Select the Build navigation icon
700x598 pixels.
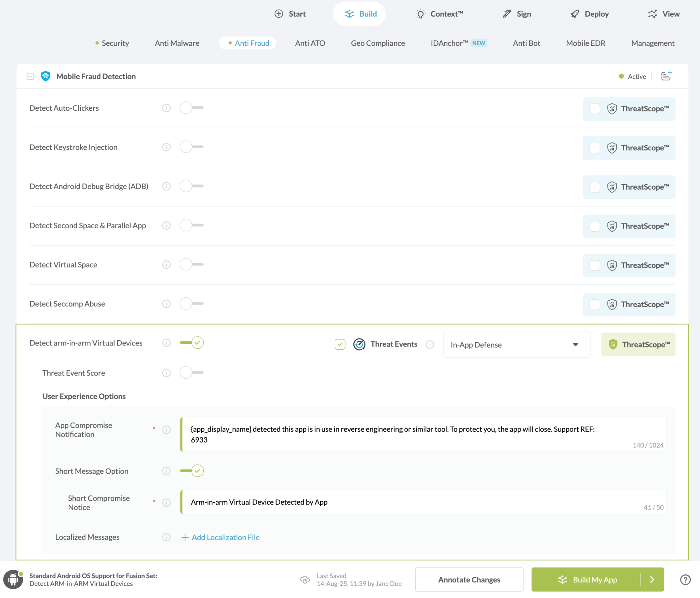click(x=349, y=14)
